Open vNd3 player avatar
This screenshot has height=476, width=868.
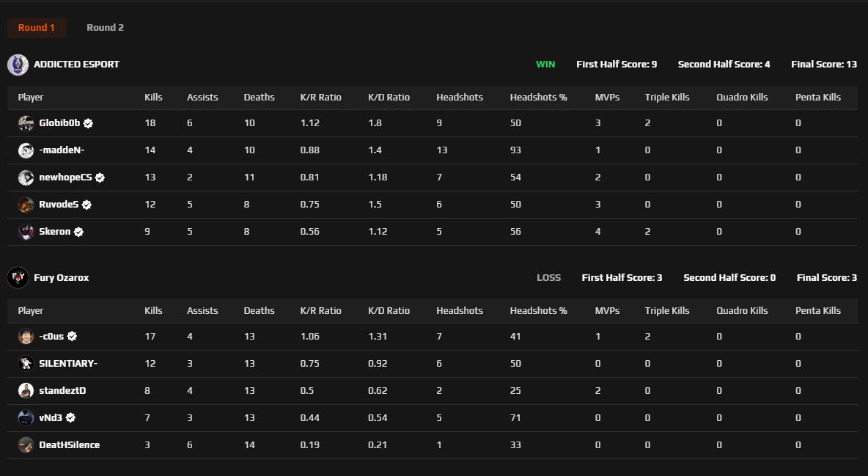(26, 418)
